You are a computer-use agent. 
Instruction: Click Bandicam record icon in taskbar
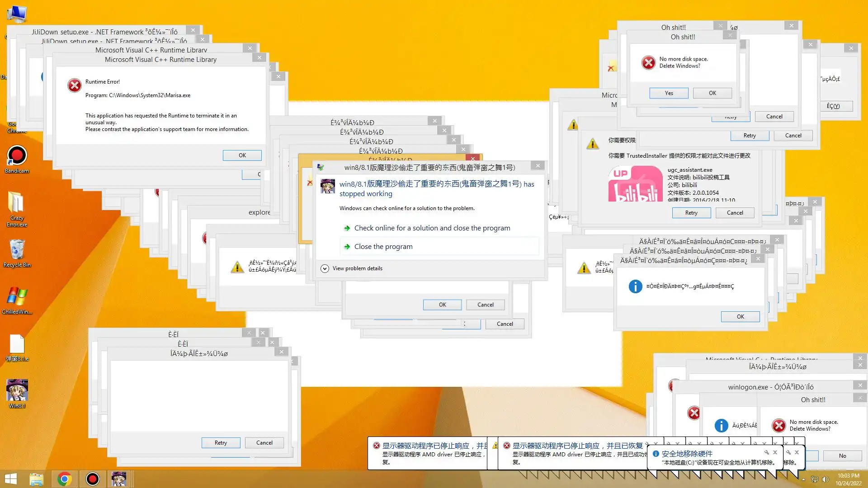pos(92,479)
